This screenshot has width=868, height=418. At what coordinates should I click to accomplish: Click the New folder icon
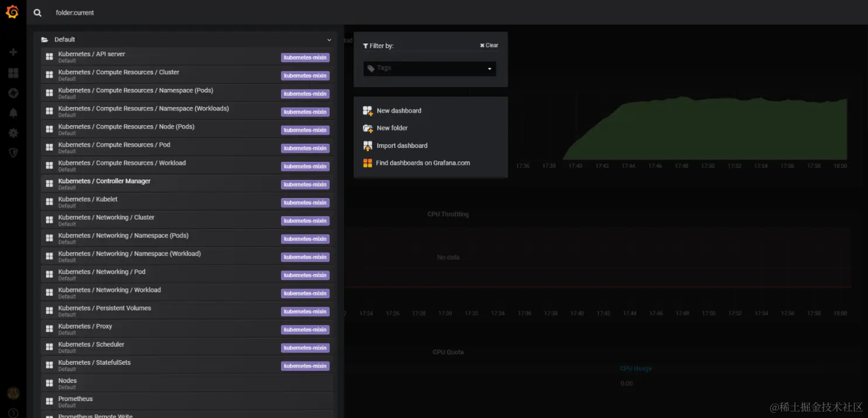(x=368, y=128)
